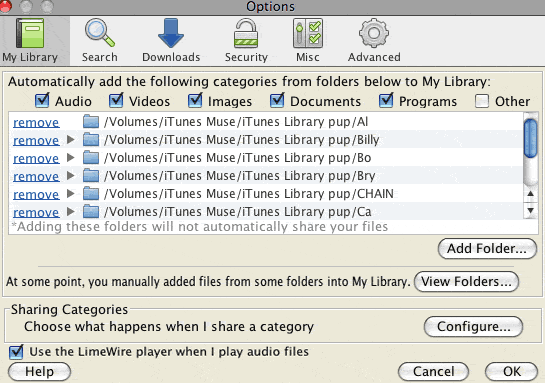
Task: Open the Misc settings icon
Action: [x=308, y=33]
